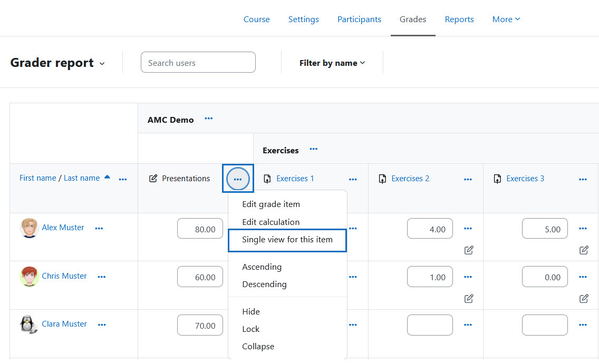This screenshot has width=599, height=364.
Task: Sort by Last name link
Action: click(82, 178)
